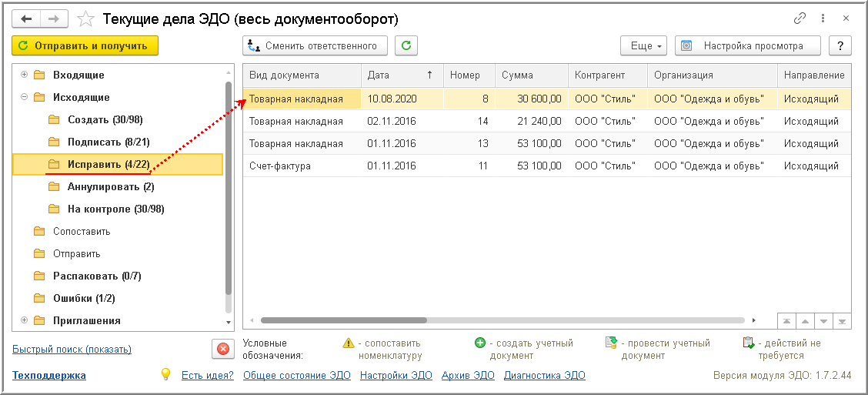
Task: Collapse the Исходящие tree node
Action: coord(25,97)
